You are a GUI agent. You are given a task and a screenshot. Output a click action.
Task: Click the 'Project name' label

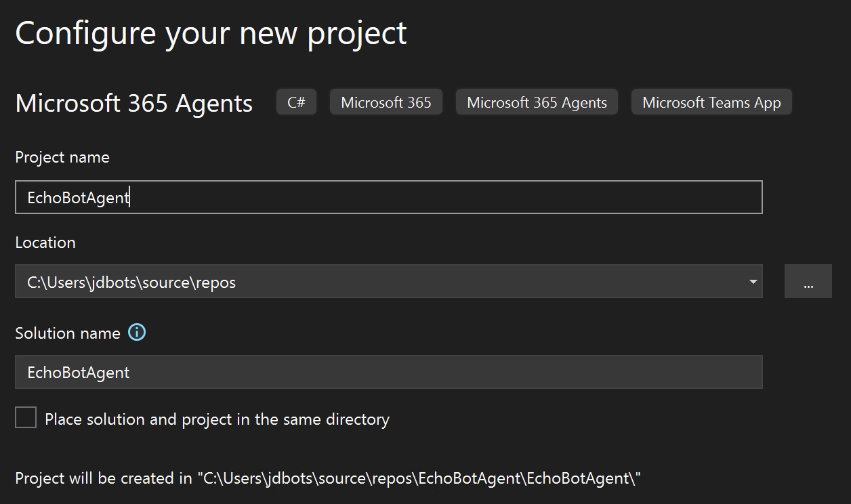pyautogui.click(x=62, y=157)
